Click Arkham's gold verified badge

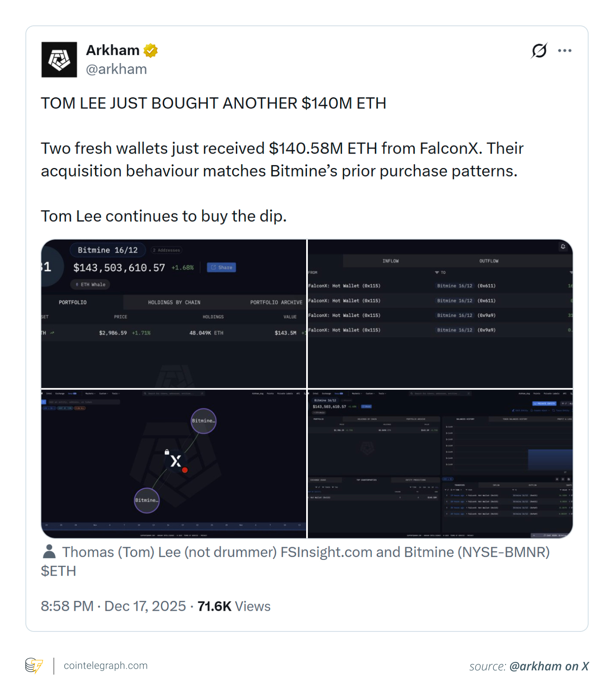[x=151, y=50]
